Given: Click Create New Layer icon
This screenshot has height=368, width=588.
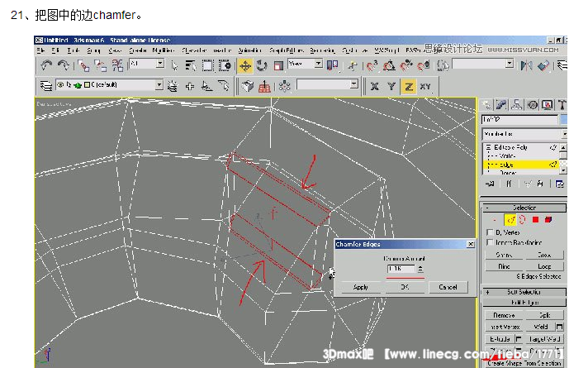Looking at the screenshot, I should (x=173, y=86).
